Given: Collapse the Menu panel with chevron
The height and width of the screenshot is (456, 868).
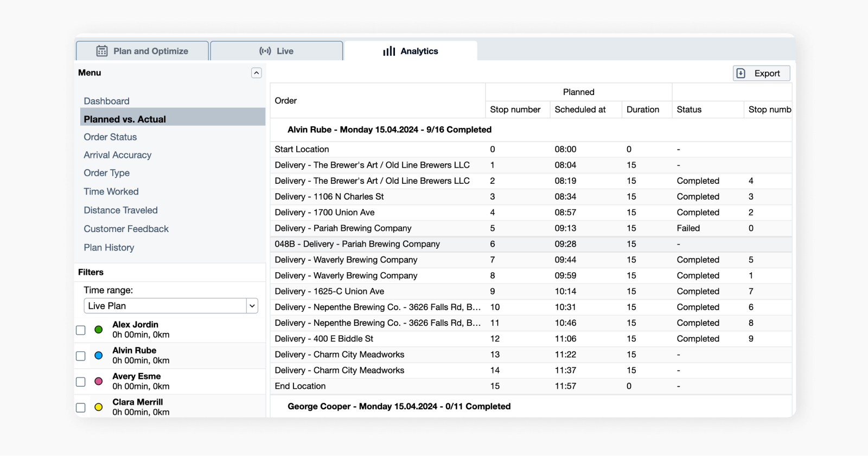Looking at the screenshot, I should coord(257,73).
